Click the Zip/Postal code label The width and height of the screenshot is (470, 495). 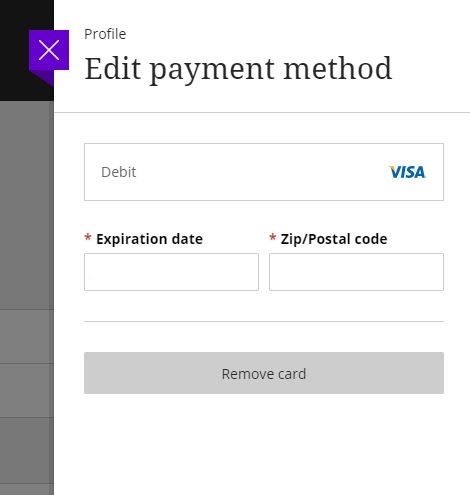click(x=334, y=239)
